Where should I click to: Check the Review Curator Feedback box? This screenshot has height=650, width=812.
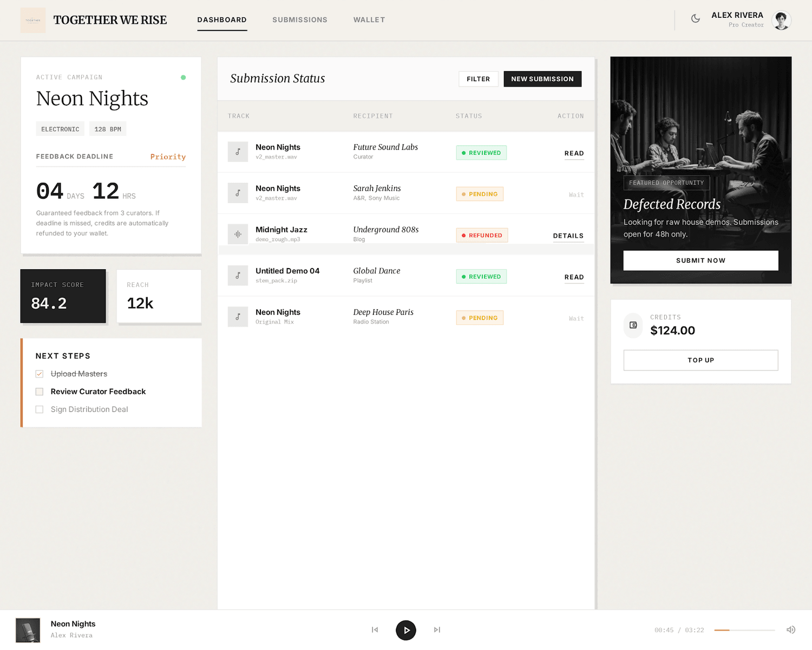pos(40,392)
